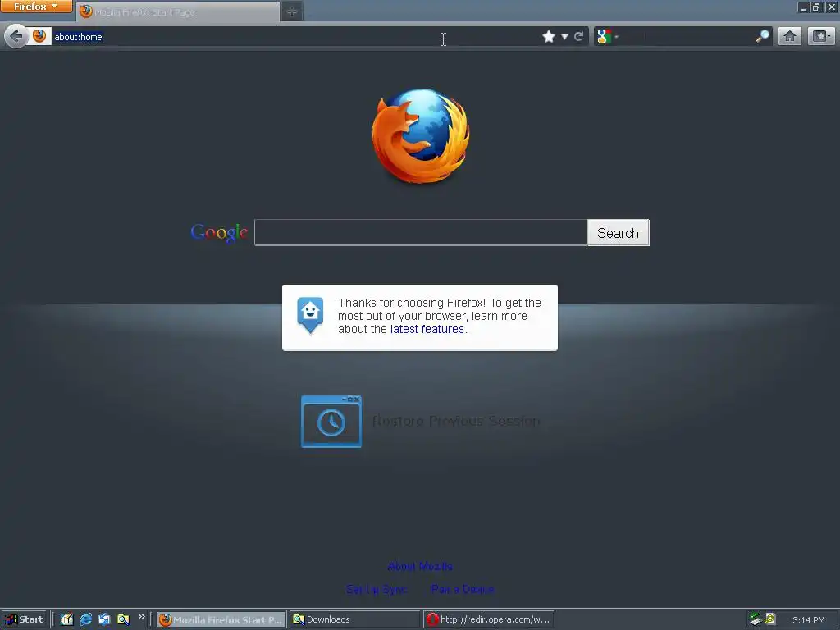
Task: Open the latest features link
Action: (427, 329)
